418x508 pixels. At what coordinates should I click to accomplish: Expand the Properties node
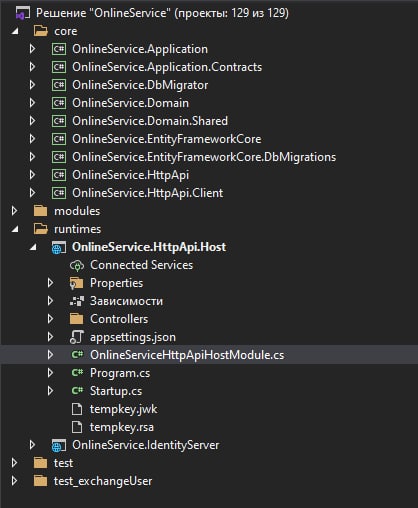pos(50,283)
